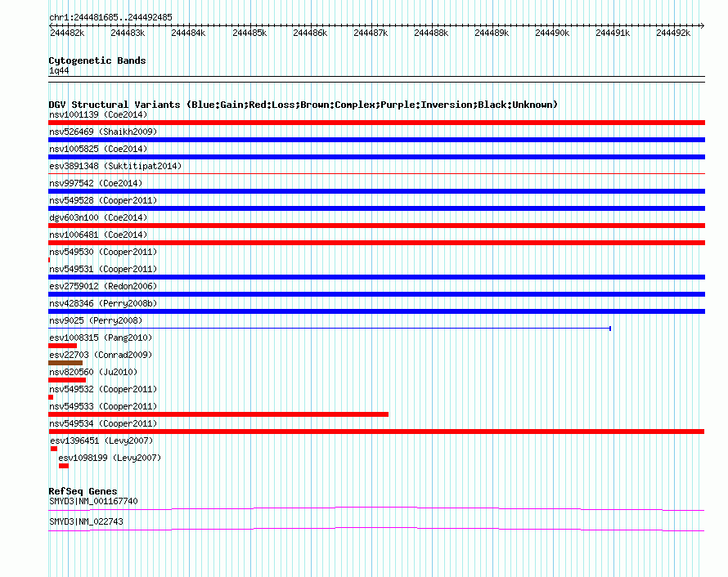Click the end tick of nsv9025 line
The image size is (728, 577).
610,329
